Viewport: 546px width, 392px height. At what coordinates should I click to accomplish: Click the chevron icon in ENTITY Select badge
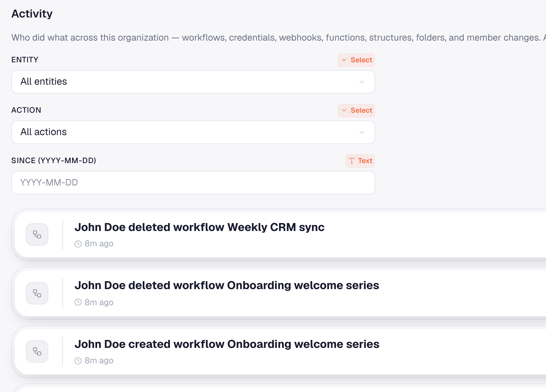[x=344, y=60]
